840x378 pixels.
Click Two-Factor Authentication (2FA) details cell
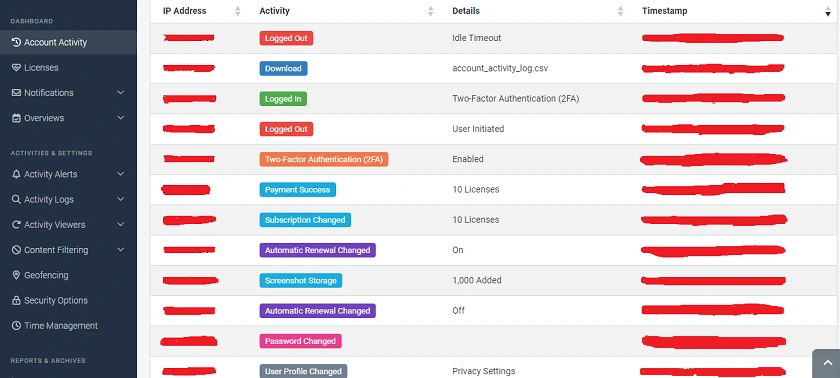tap(515, 99)
